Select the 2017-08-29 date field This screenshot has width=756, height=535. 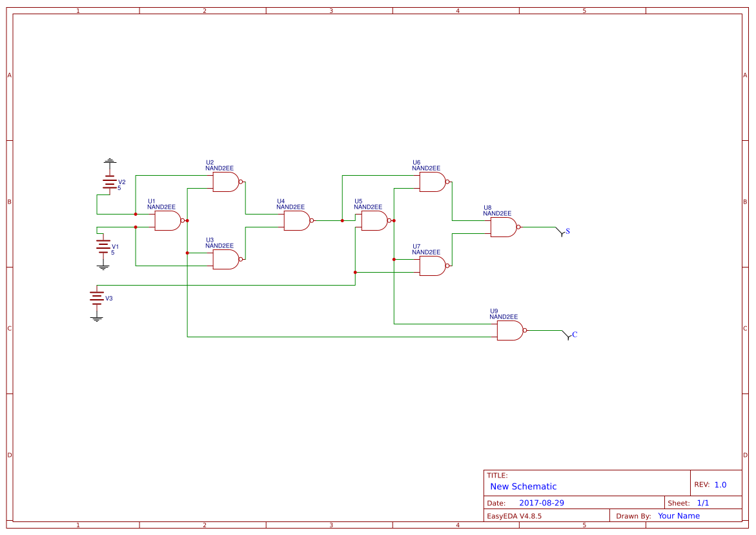(542, 503)
